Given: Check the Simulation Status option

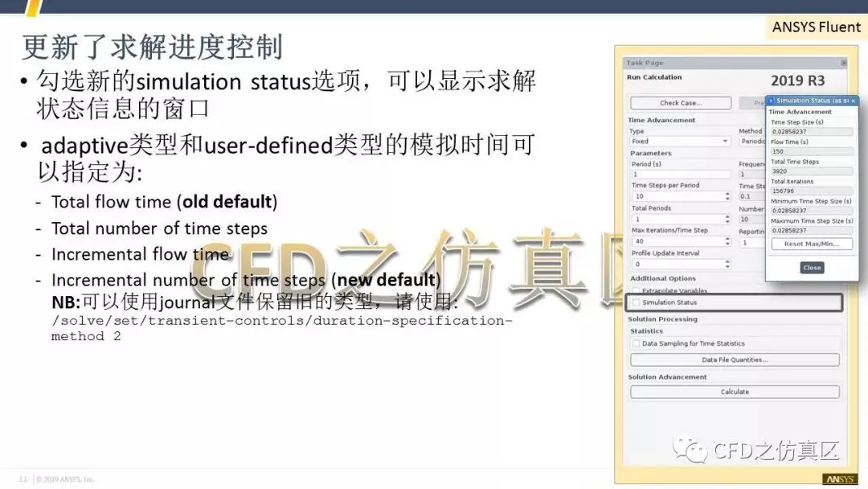Looking at the screenshot, I should [x=636, y=302].
